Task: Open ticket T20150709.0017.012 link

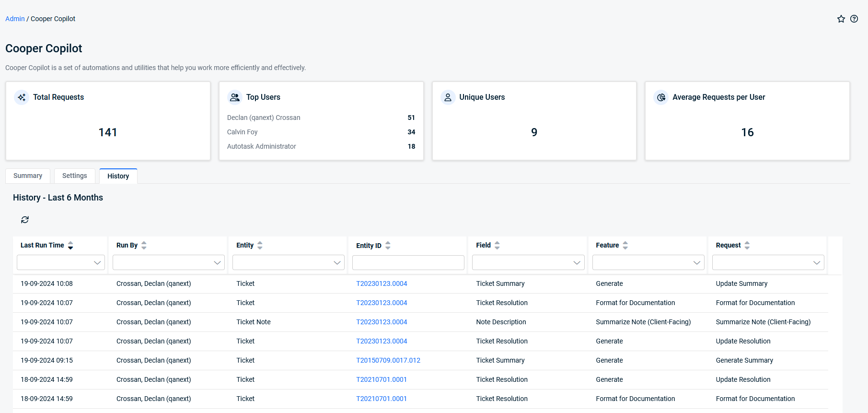Action: tap(388, 360)
